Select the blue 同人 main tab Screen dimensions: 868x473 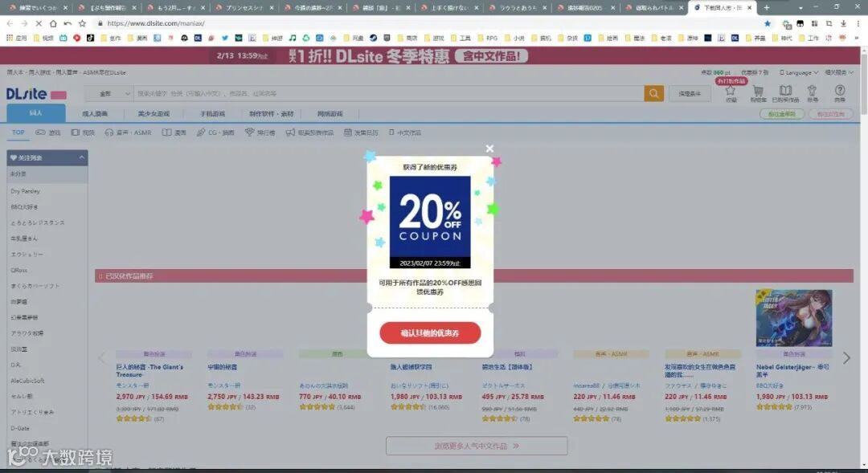tap(36, 113)
